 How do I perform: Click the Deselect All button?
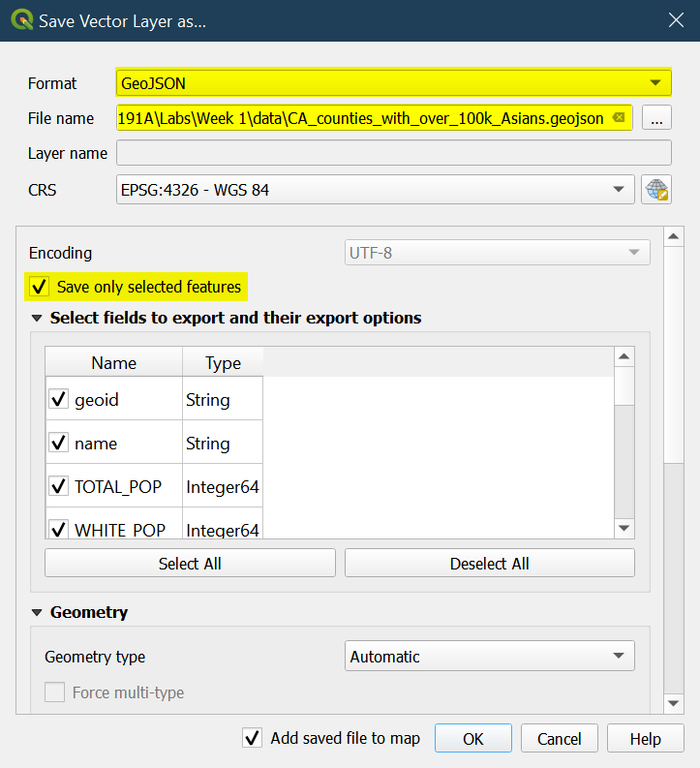coord(489,564)
